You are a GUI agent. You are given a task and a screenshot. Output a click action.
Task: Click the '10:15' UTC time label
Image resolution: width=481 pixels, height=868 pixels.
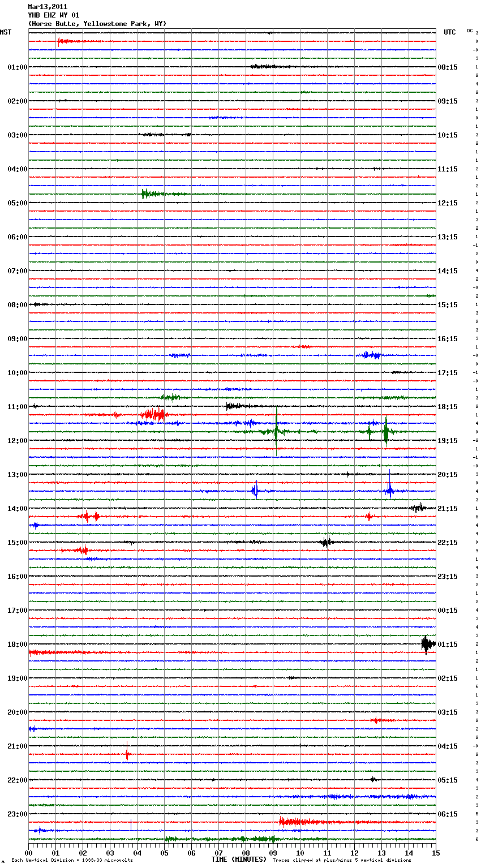pos(448,135)
